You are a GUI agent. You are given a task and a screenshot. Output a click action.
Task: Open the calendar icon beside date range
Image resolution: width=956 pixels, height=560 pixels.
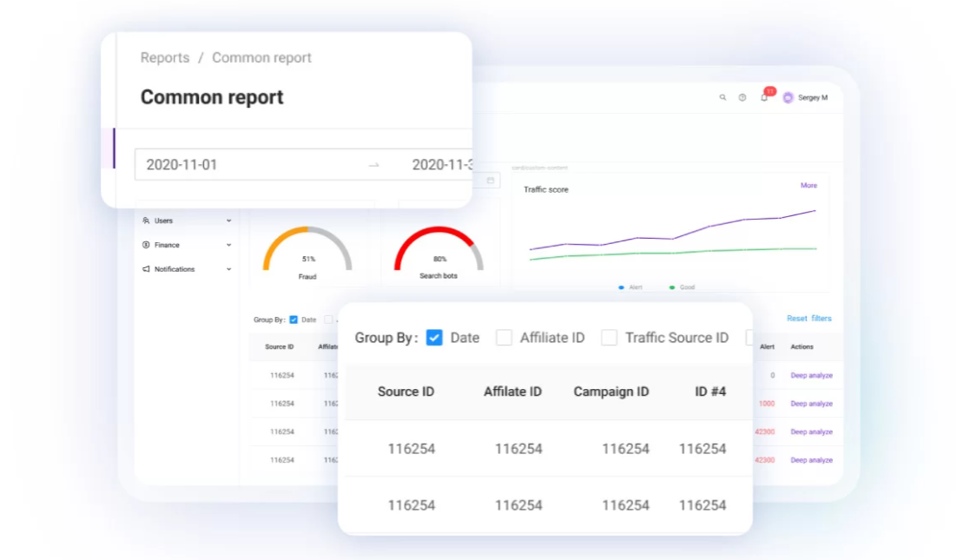pos(491,181)
